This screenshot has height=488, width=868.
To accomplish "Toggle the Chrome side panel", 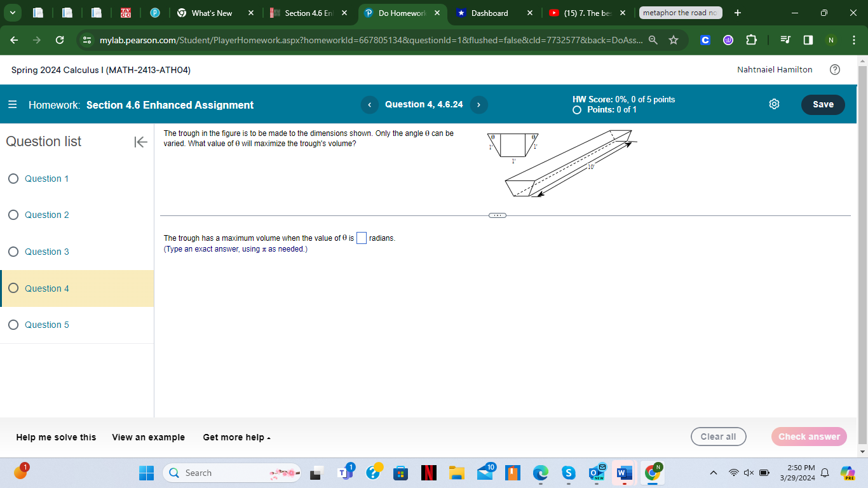I will point(808,40).
